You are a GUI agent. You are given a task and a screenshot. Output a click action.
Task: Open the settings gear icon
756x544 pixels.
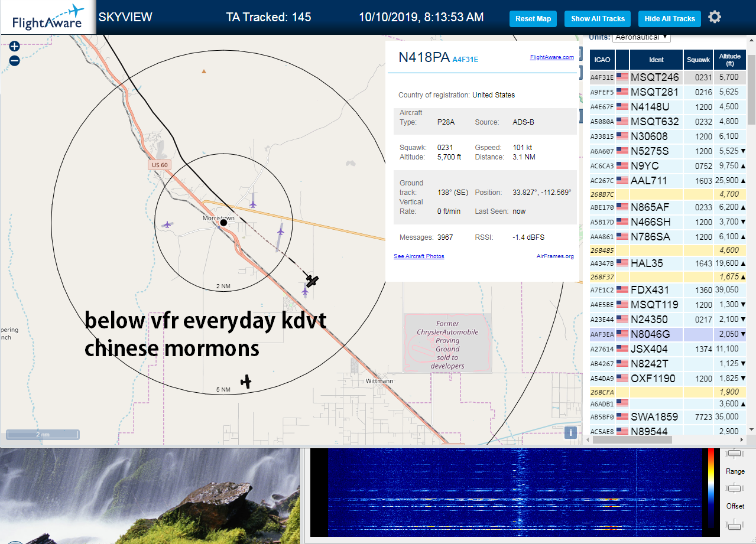pos(715,17)
